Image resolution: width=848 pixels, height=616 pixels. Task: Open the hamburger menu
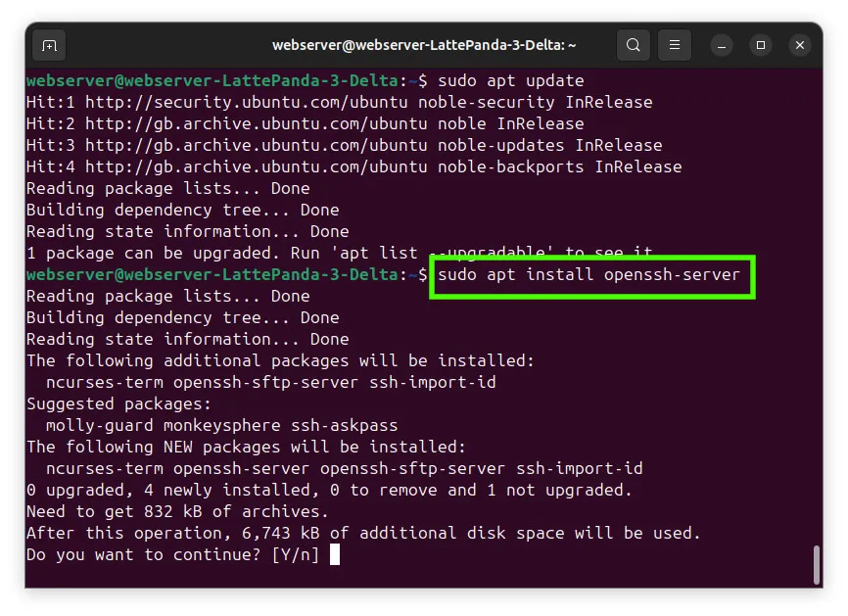coord(675,45)
